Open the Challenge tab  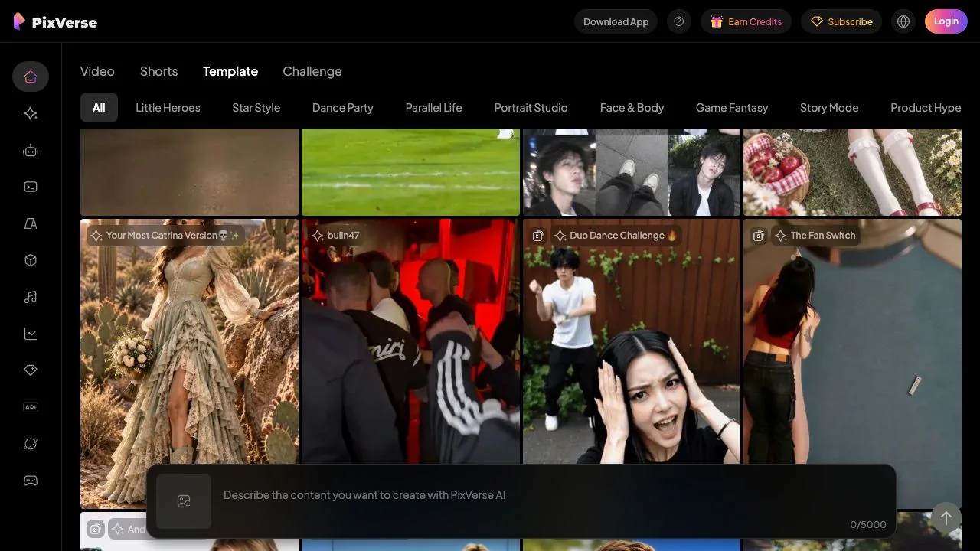[x=312, y=71]
